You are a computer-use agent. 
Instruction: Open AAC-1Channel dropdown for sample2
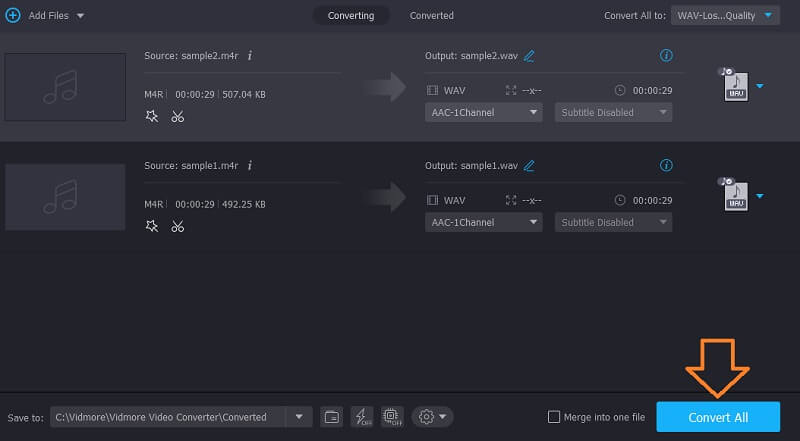coord(483,113)
